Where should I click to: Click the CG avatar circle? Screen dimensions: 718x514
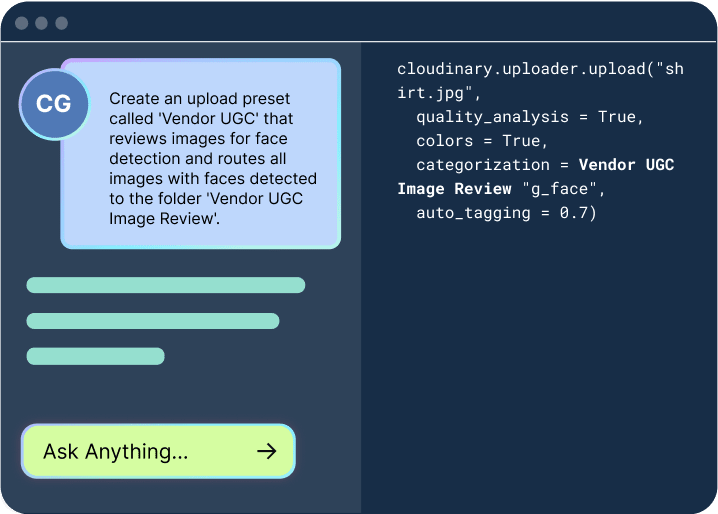coord(54,104)
